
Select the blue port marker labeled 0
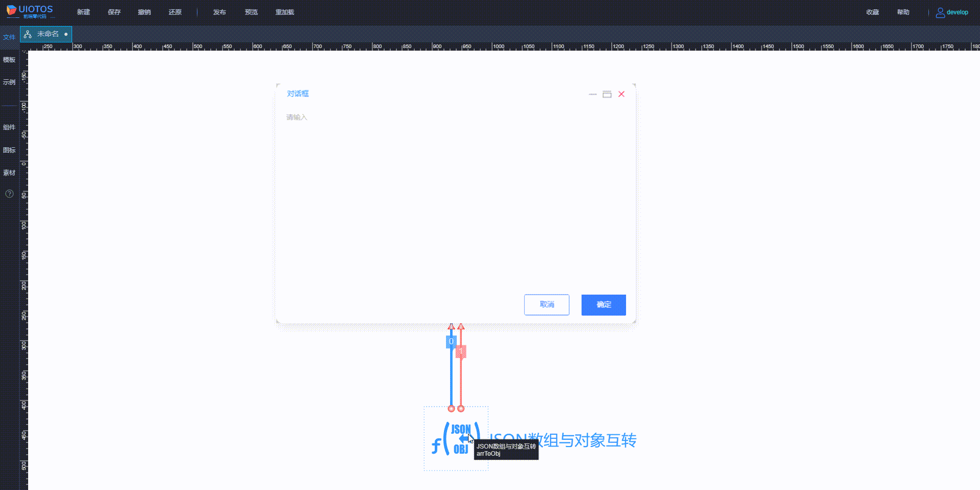click(x=451, y=342)
